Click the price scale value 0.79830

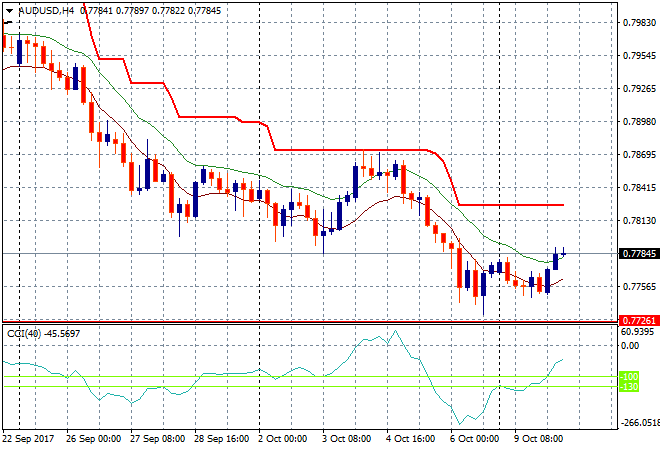click(x=639, y=23)
